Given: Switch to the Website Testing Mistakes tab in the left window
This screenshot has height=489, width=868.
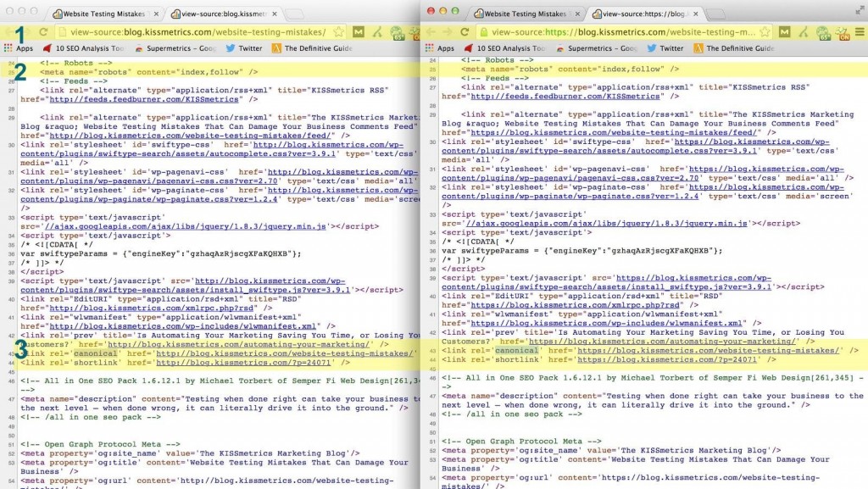Looking at the screenshot, I should pyautogui.click(x=103, y=14).
